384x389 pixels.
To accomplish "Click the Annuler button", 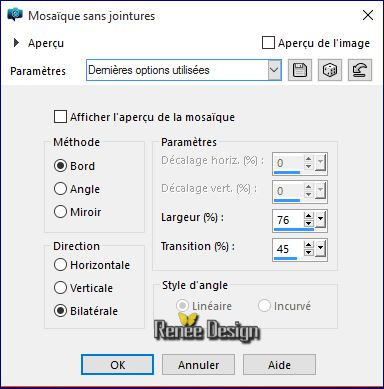I will (x=198, y=365).
